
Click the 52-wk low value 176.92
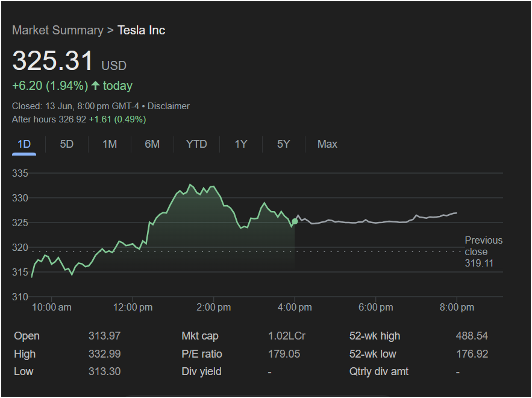[472, 354]
